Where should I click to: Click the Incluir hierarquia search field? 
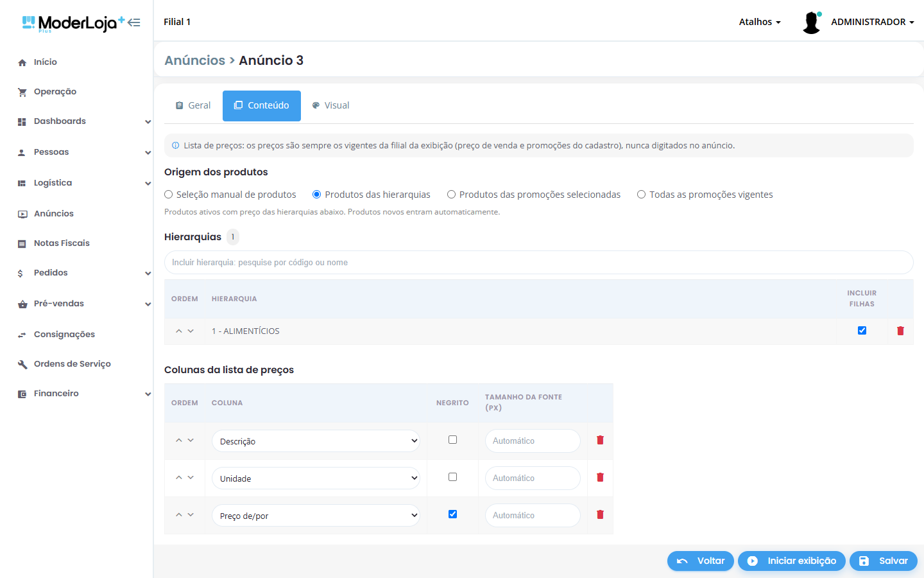coord(539,262)
